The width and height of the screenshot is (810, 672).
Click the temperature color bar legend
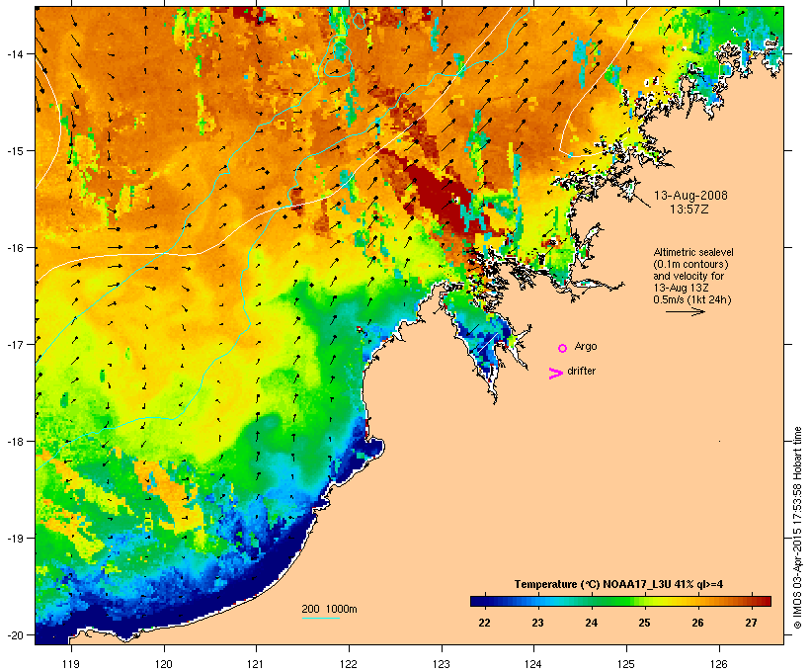point(620,601)
